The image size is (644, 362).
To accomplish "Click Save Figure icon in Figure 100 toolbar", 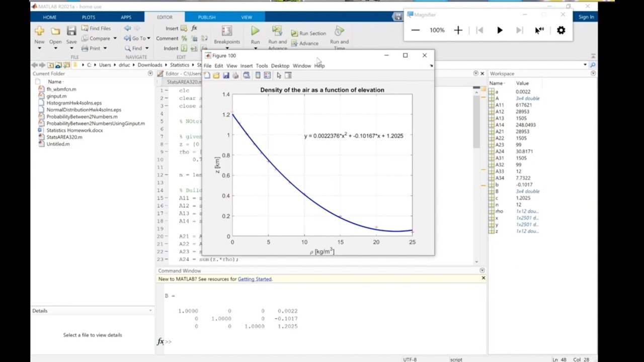I will pyautogui.click(x=226, y=75).
